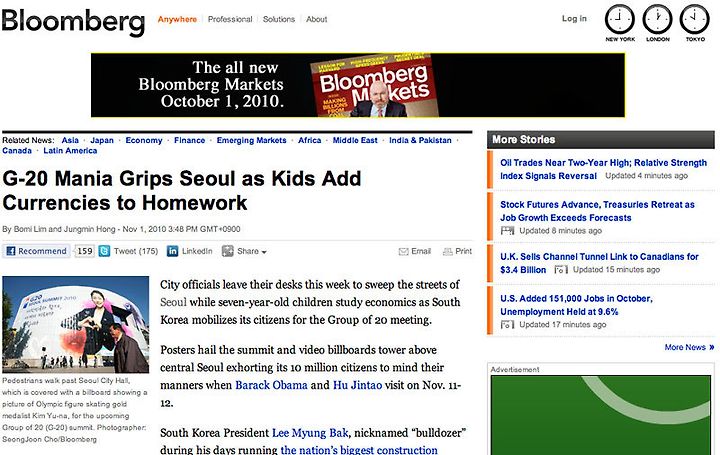Click the Updated 8 minutes ago text
720x455 pixels.
[560, 230]
